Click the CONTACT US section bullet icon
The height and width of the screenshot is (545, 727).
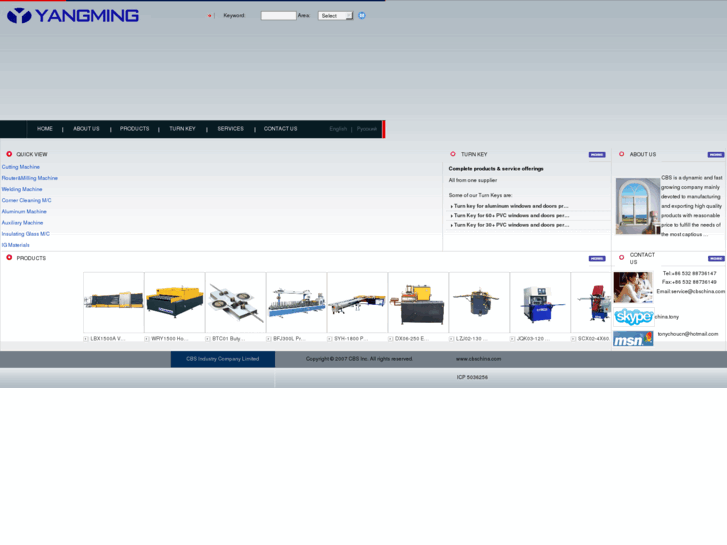tap(621, 257)
